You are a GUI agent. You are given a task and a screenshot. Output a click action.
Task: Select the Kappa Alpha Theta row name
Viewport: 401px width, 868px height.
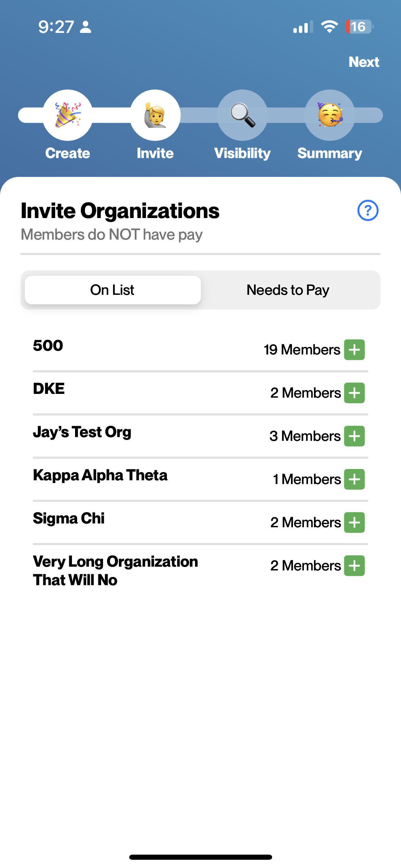100,475
